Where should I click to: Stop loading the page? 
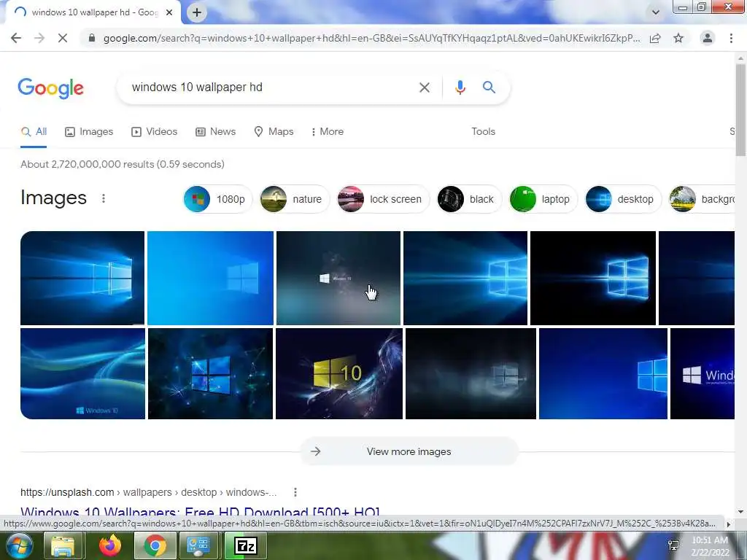(x=63, y=38)
